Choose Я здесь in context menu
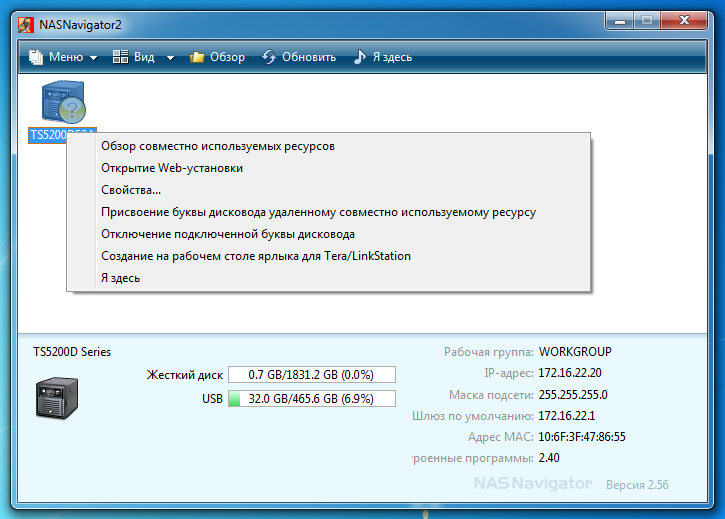 328,278
